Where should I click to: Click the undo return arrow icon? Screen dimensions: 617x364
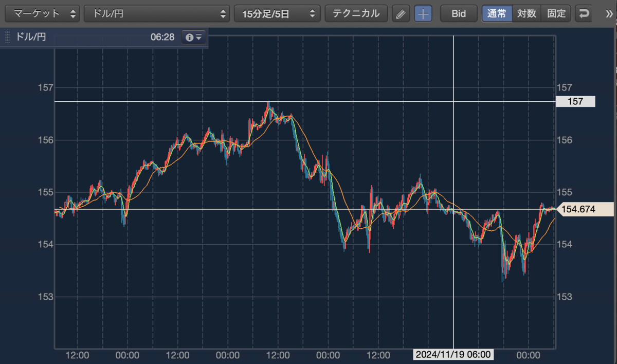(584, 14)
